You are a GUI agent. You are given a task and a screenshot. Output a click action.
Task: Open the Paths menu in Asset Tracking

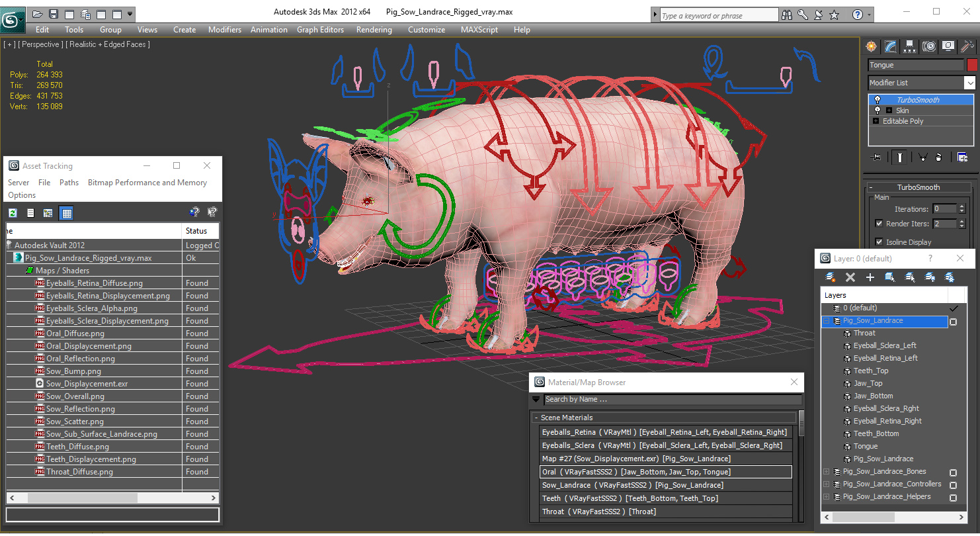pyautogui.click(x=69, y=183)
